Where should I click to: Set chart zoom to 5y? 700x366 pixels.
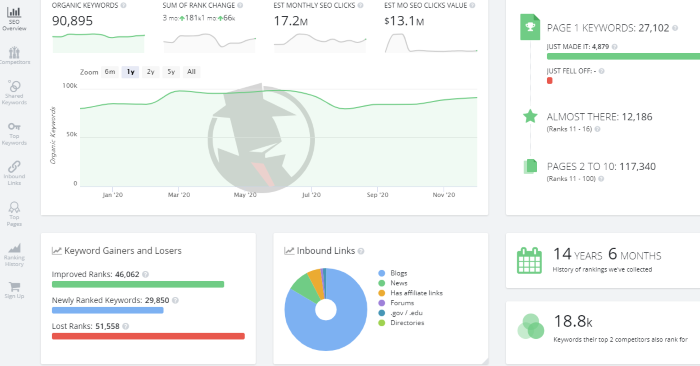pyautogui.click(x=171, y=72)
